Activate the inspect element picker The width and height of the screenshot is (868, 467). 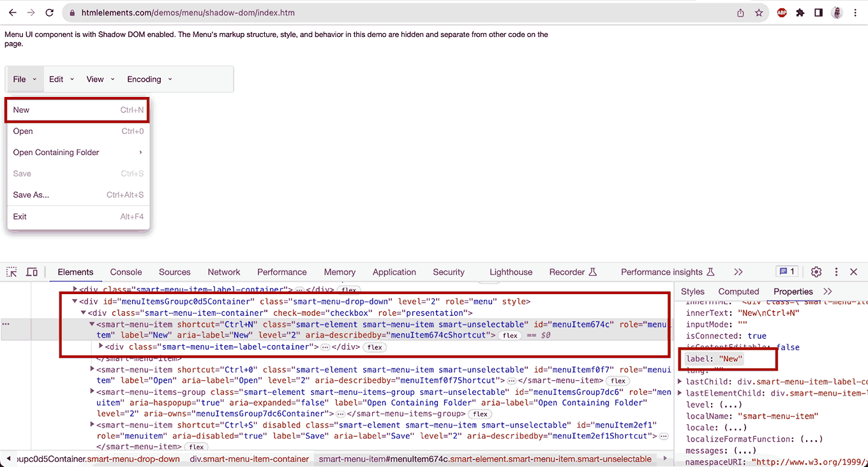pos(11,272)
